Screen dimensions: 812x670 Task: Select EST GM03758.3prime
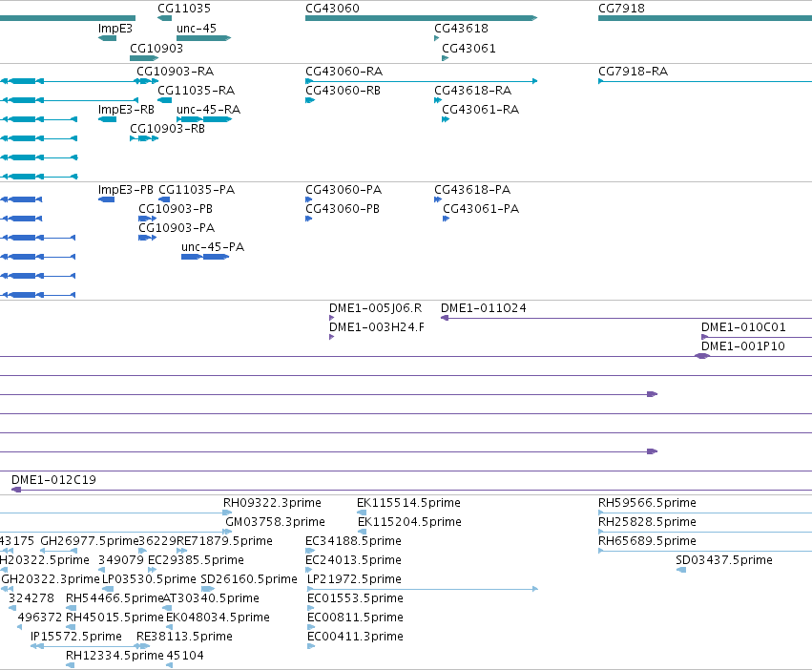coord(275,522)
